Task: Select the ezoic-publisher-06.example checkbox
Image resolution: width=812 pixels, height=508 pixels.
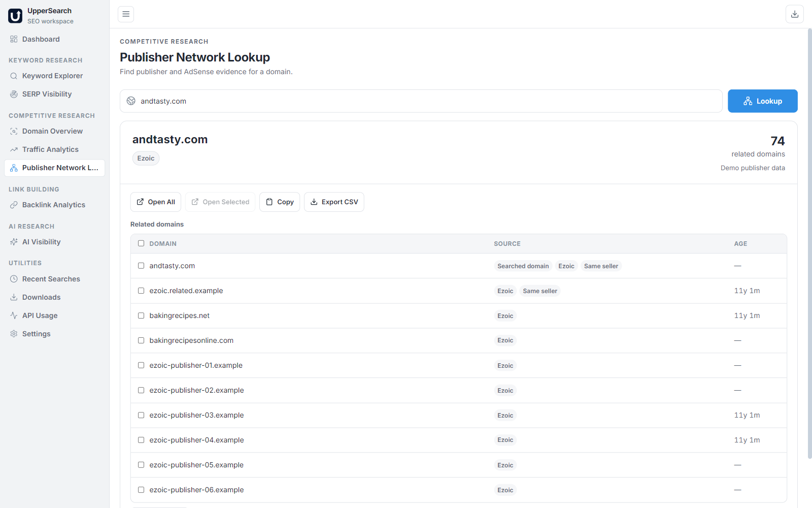Action: (141, 490)
